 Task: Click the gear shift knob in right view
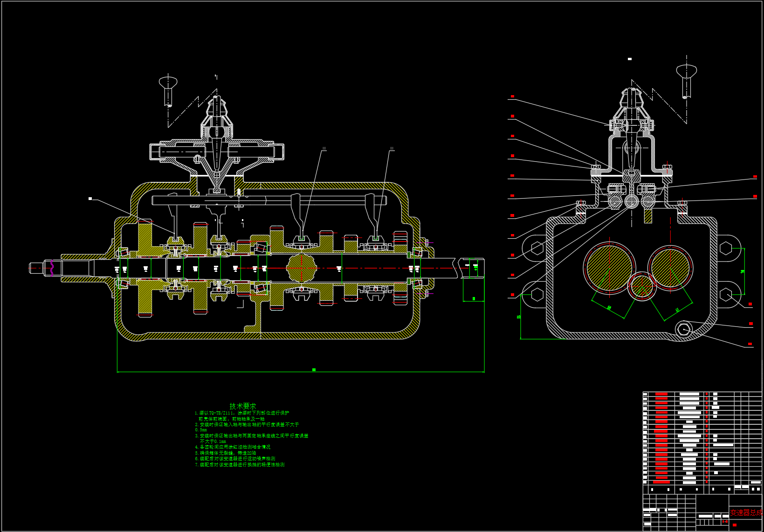(686, 71)
